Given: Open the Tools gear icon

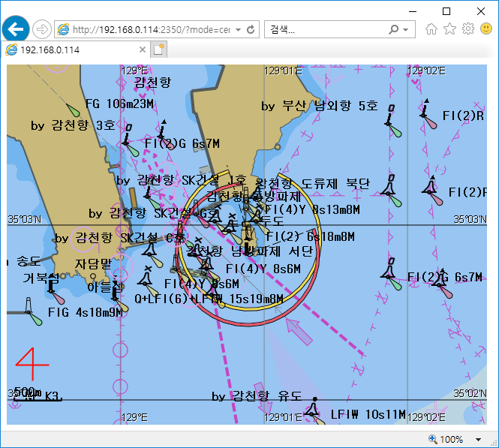Looking at the screenshot, I should 468,29.
